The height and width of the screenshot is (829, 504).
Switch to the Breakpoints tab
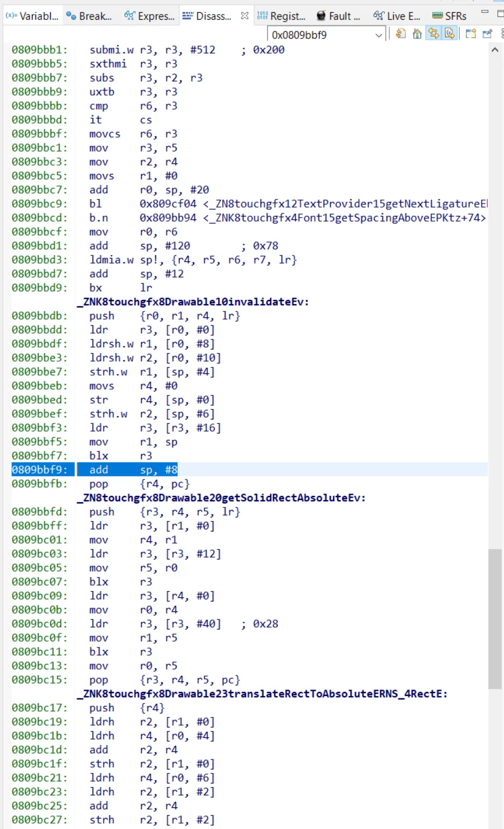pyautogui.click(x=89, y=16)
